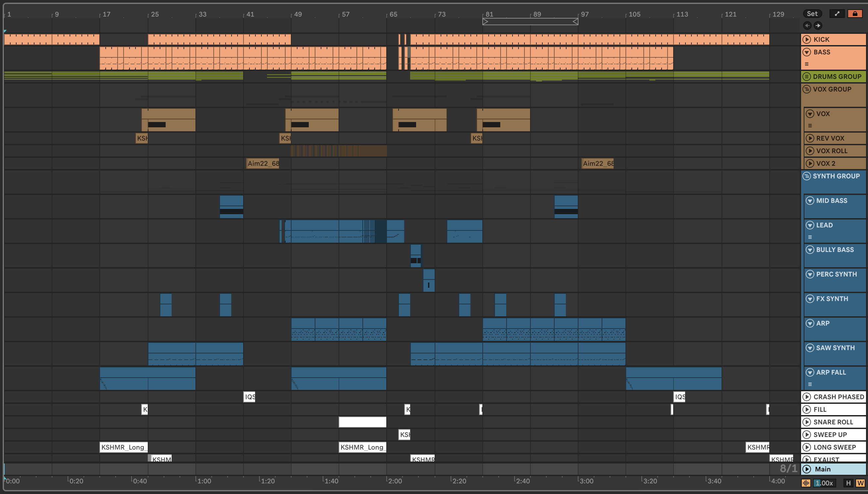
Task: Collapse the VOX GROUP
Action: point(807,89)
